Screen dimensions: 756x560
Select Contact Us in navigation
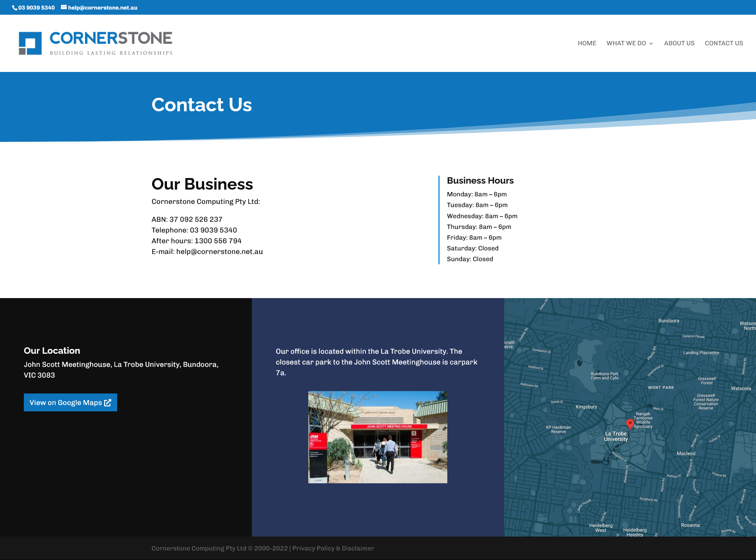pyautogui.click(x=724, y=43)
